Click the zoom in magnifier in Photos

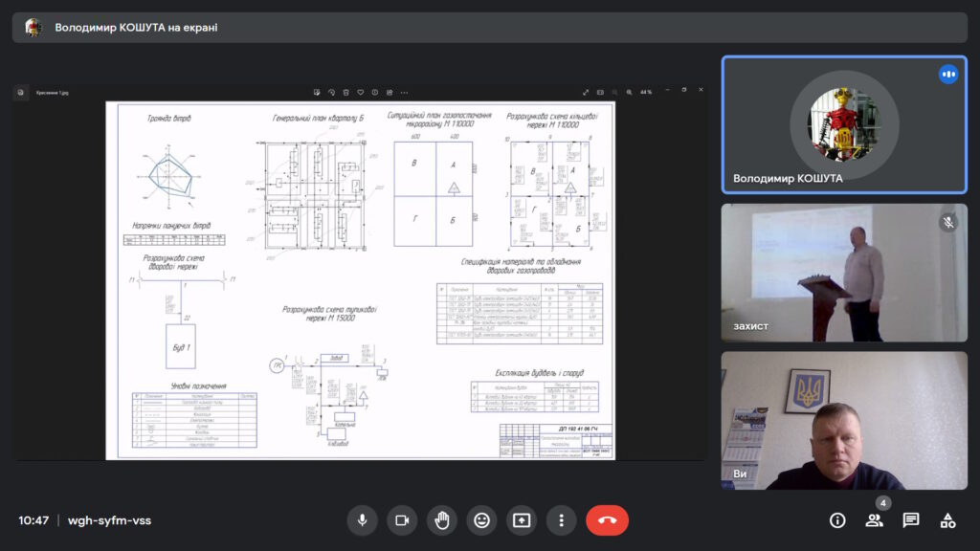630,93
